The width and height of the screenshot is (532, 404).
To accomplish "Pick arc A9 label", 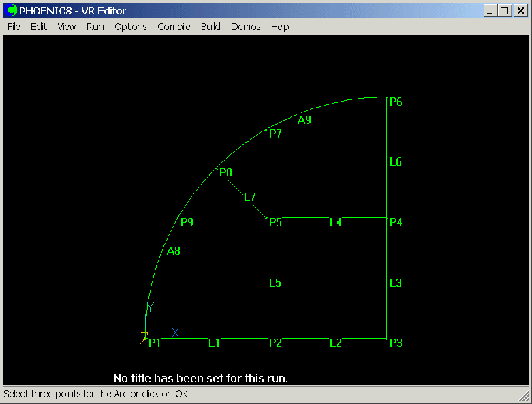I will point(304,121).
